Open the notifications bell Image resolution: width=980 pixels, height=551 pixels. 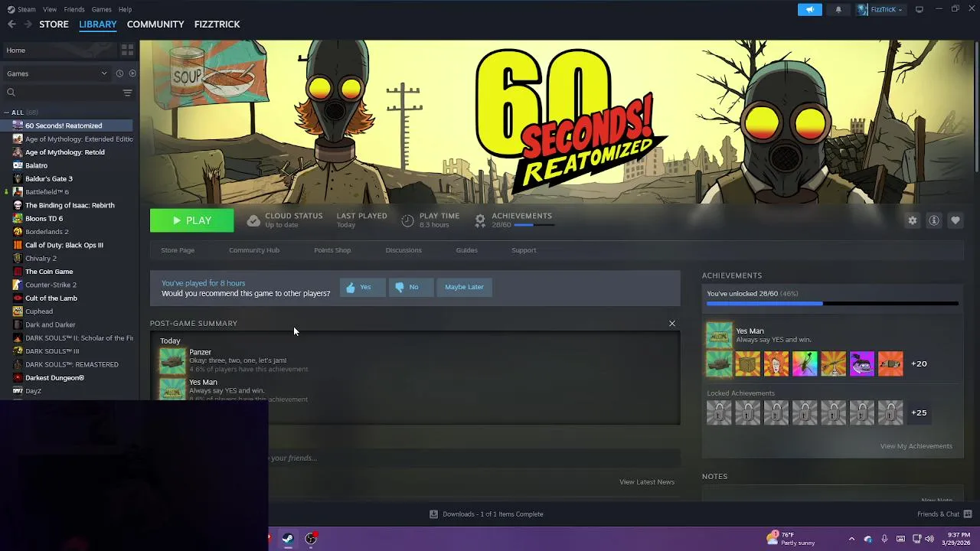pyautogui.click(x=838, y=9)
